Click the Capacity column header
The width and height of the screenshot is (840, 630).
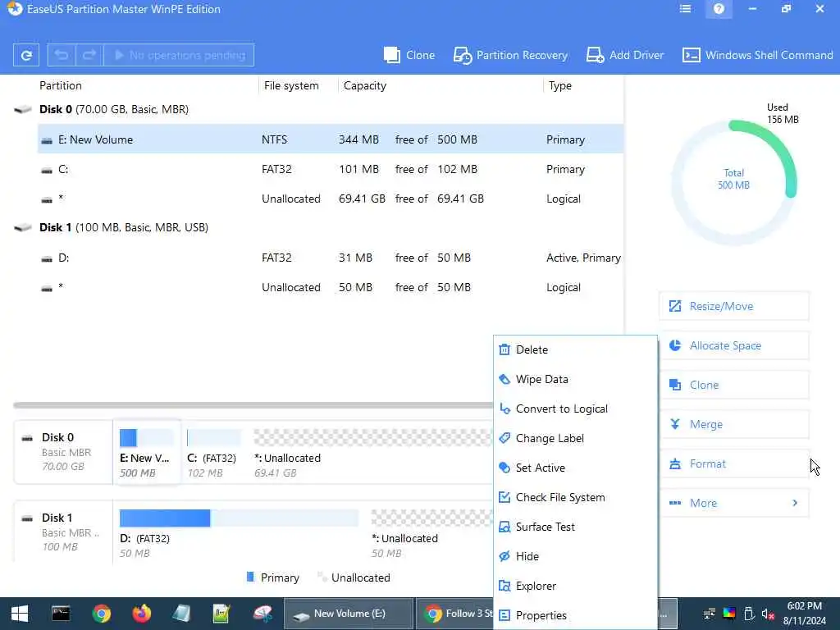pyautogui.click(x=364, y=85)
